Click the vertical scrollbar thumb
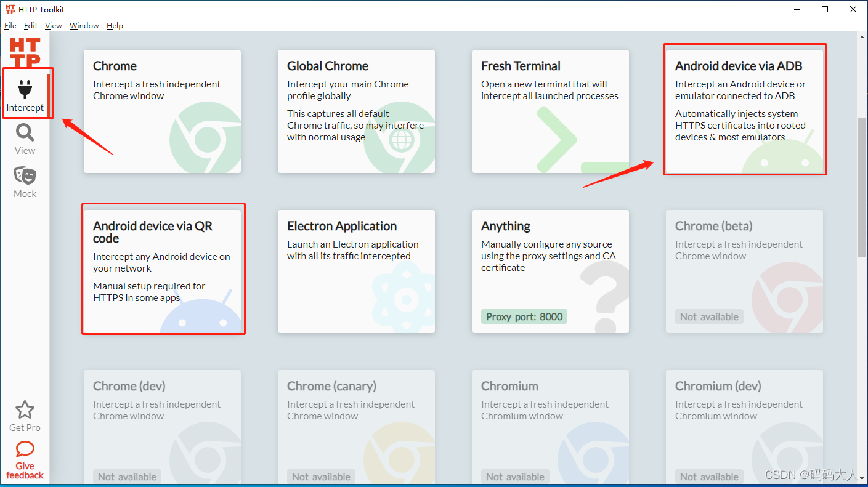Viewport: 868px width, 487px height. pos(862,187)
